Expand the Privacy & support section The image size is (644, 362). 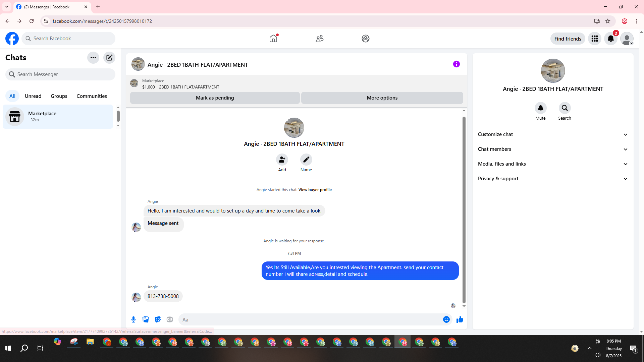(x=553, y=179)
